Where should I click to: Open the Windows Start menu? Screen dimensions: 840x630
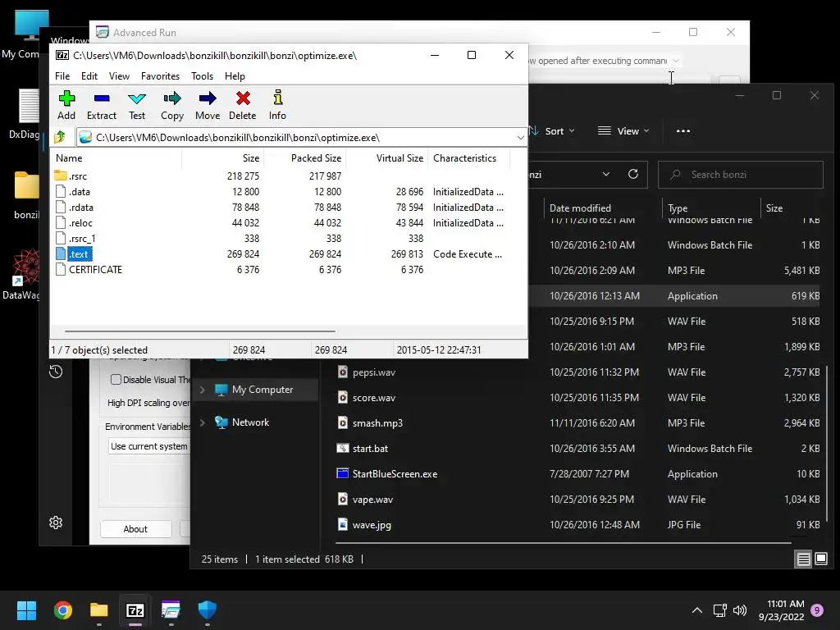click(26, 610)
